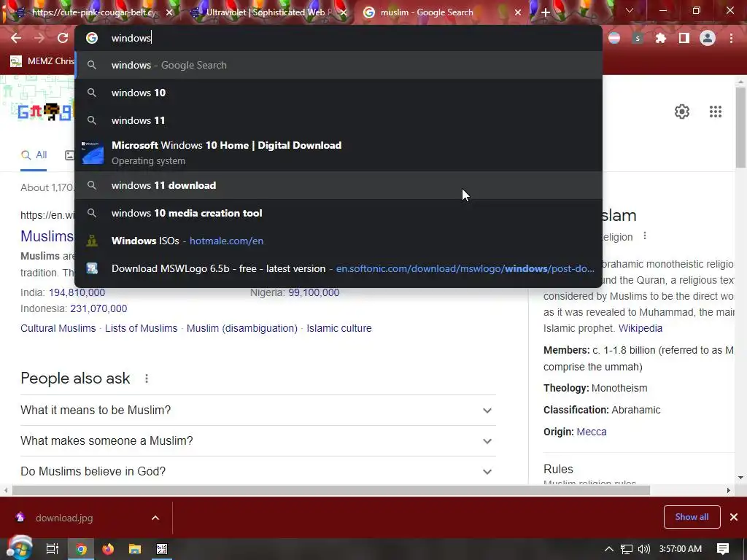Open the tab search chevron

tap(630, 10)
